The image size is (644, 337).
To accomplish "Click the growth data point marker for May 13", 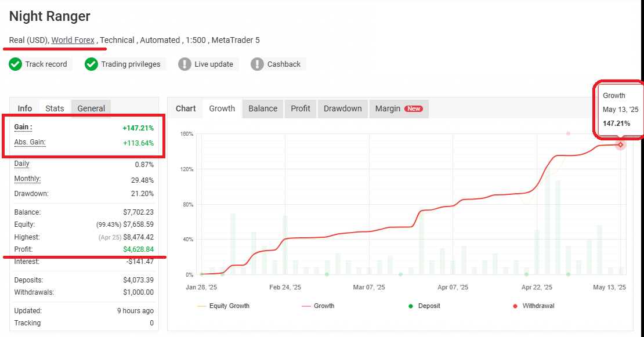I will coord(620,144).
